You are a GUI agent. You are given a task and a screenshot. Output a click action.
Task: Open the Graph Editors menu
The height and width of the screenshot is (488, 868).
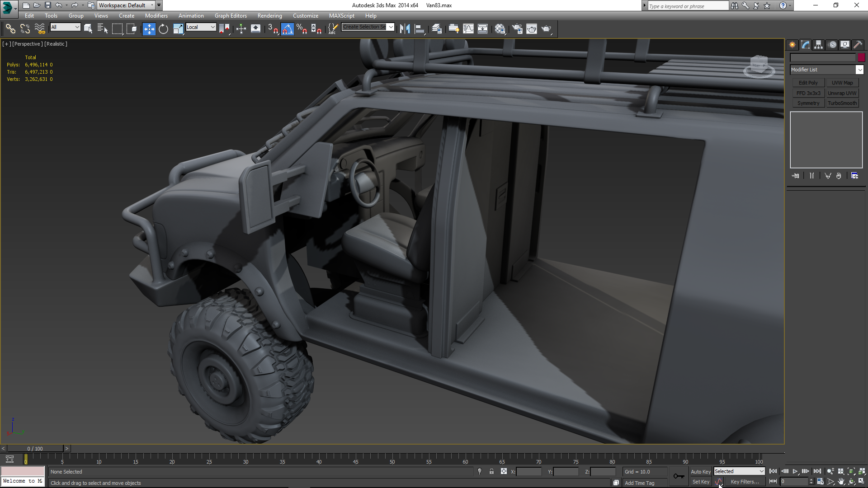click(x=231, y=16)
